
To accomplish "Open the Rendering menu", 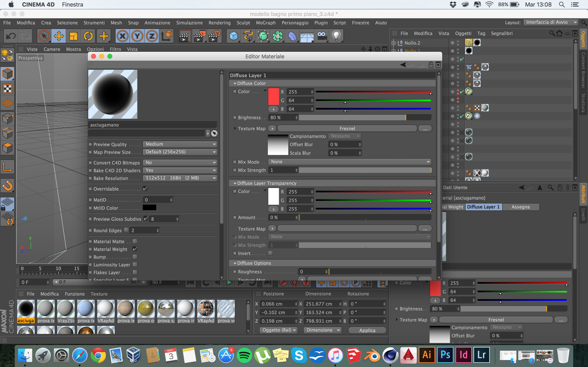I will (x=219, y=23).
